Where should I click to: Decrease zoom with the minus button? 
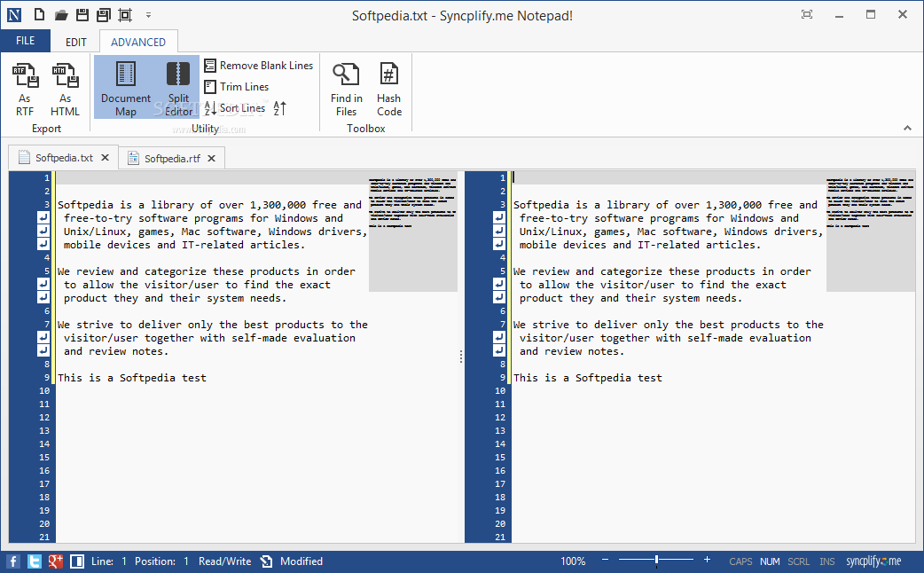point(605,560)
